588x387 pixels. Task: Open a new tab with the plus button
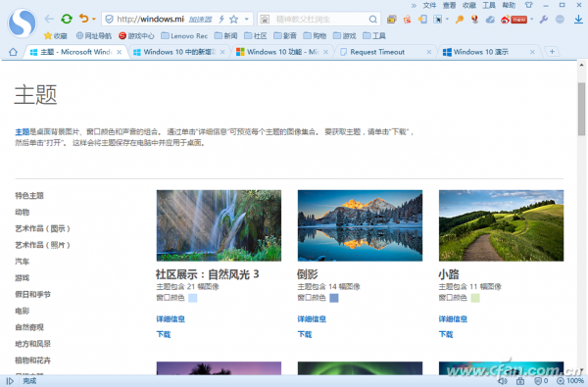[552, 52]
